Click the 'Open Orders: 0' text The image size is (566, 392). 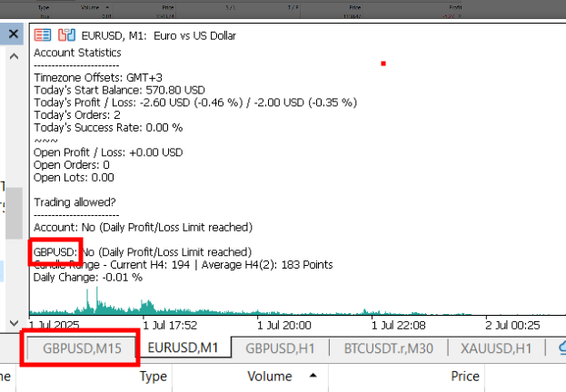pos(72,165)
